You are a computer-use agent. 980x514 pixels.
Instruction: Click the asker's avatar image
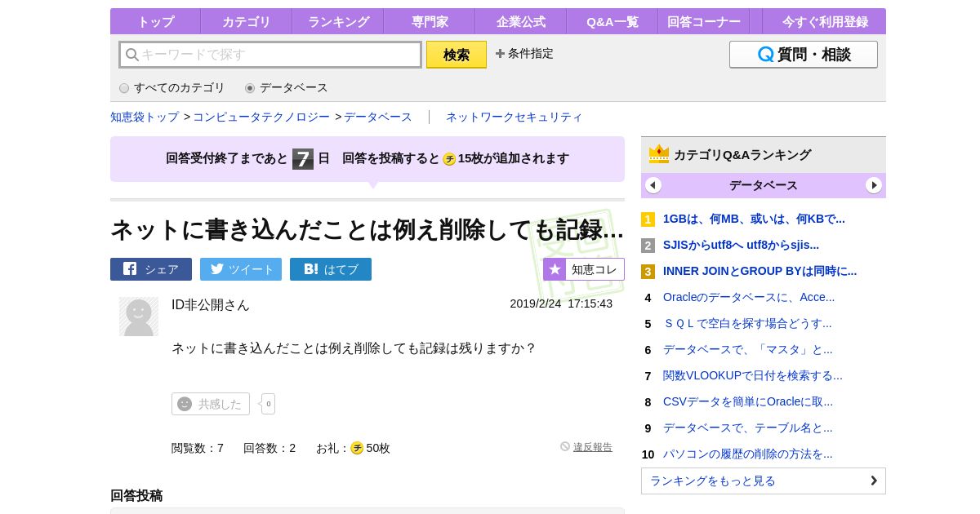coord(139,317)
